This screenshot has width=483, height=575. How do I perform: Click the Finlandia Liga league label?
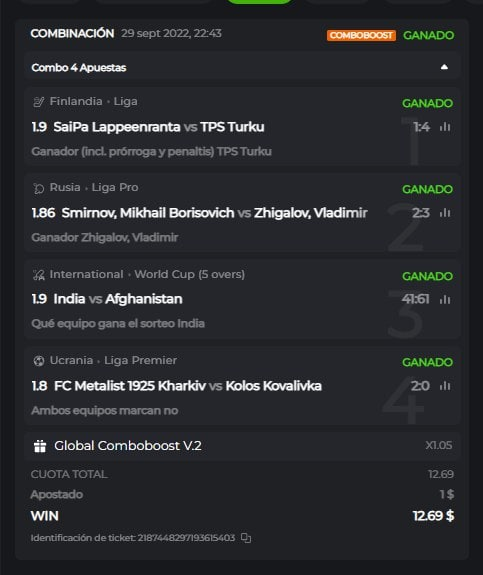94,101
